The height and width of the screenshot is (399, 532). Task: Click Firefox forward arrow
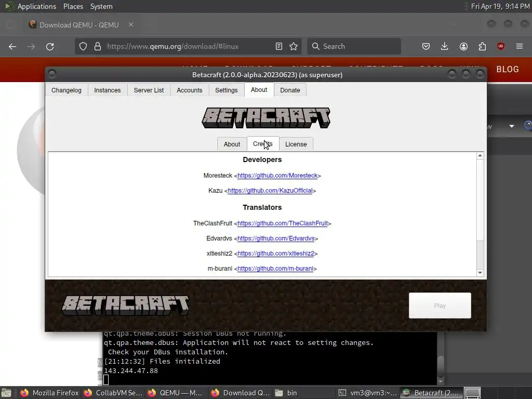(x=31, y=46)
